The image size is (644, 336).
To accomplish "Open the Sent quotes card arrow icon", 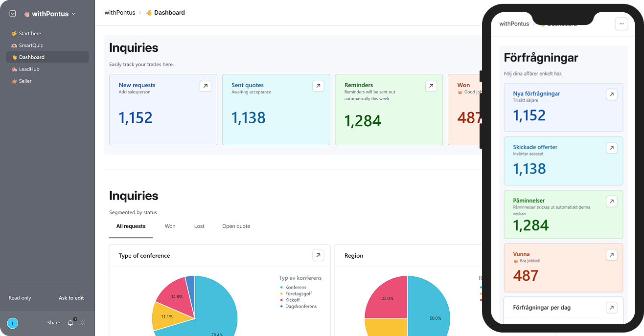I will tap(318, 86).
